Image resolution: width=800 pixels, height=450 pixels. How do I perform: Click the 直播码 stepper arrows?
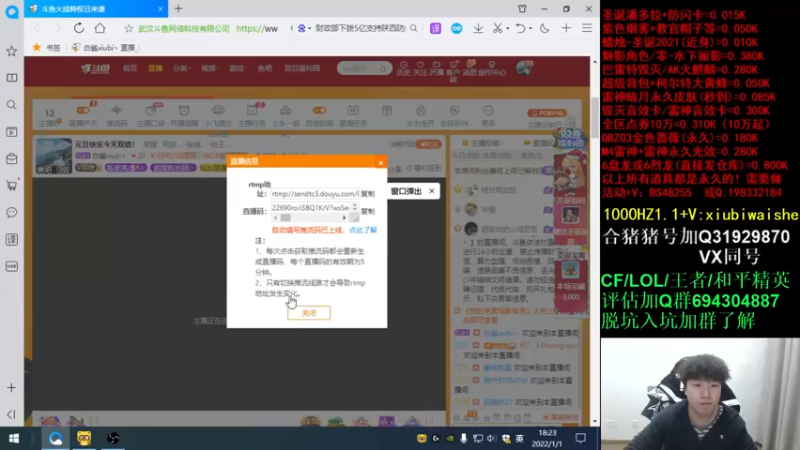tap(355, 207)
